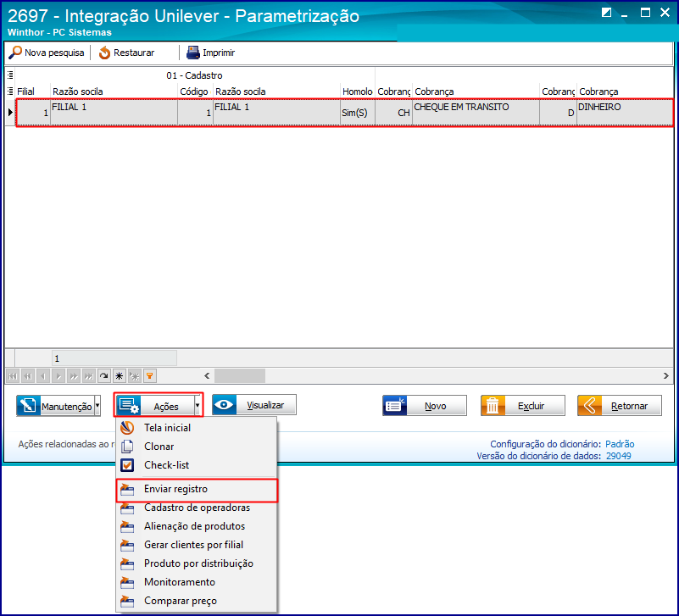Viewport: 679px width, 616px height.
Task: Choose Alienação de produtos menu entry
Action: (194, 526)
